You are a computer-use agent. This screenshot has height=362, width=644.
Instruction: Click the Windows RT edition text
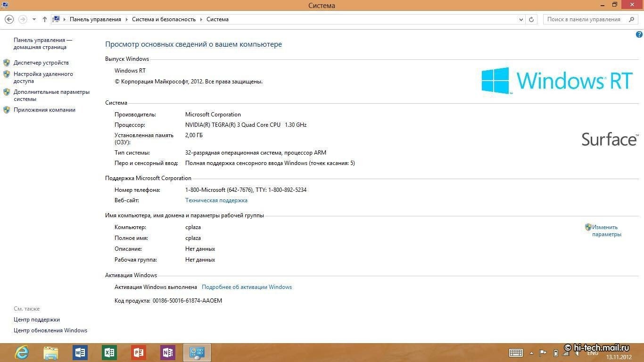pos(130,71)
